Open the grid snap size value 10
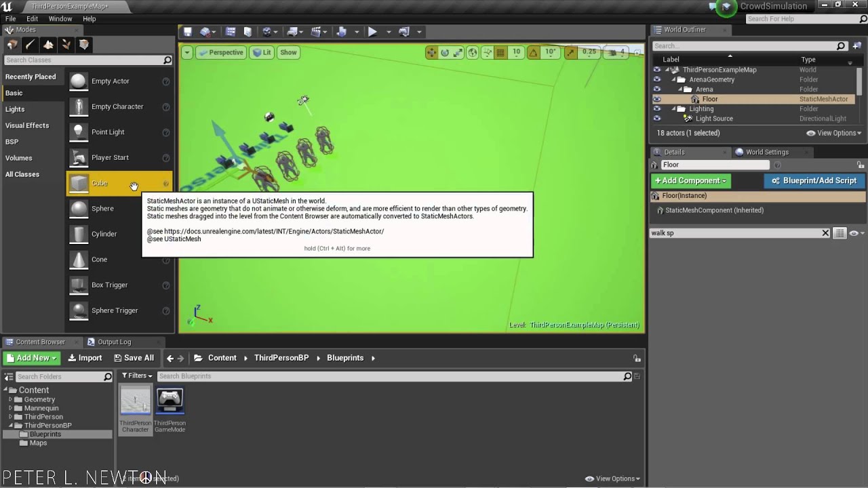 [x=517, y=52]
